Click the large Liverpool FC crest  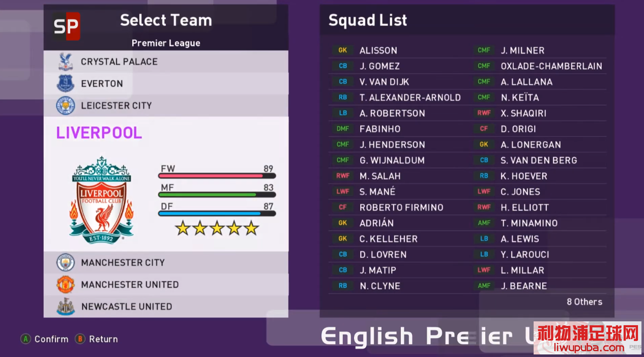(x=102, y=200)
